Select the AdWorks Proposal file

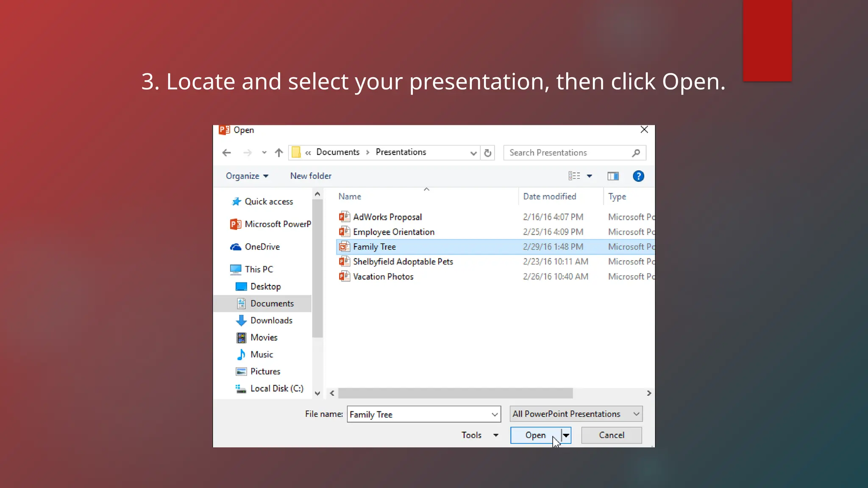click(495, 217)
